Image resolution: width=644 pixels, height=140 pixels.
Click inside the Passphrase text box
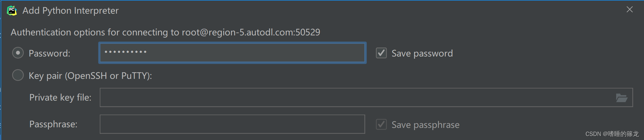point(232,124)
